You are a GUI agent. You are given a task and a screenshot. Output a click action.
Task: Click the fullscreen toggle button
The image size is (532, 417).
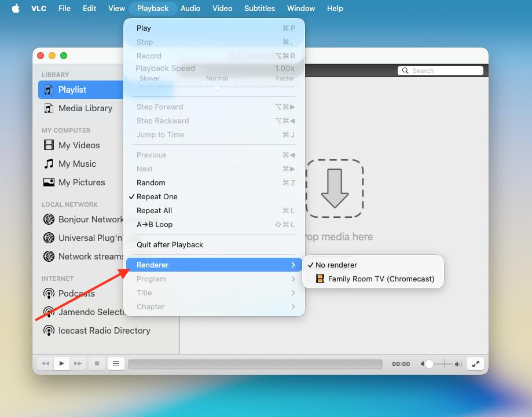[476, 364]
